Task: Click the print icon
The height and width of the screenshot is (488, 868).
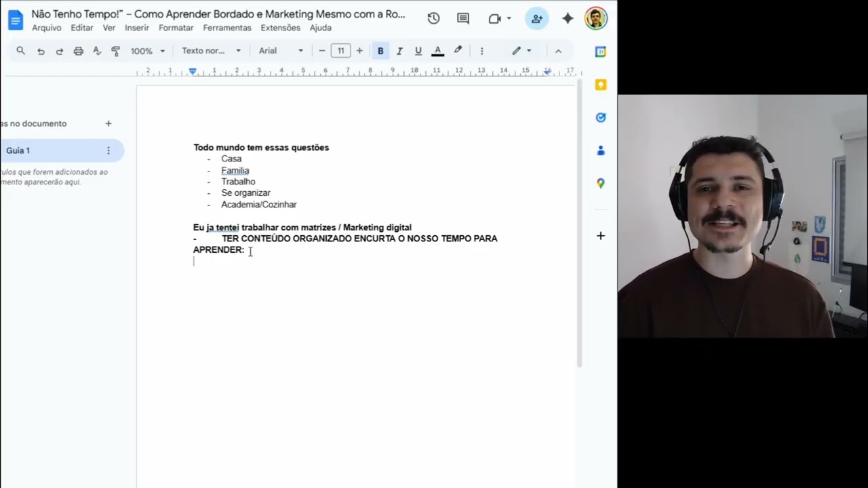Action: pyautogui.click(x=78, y=51)
